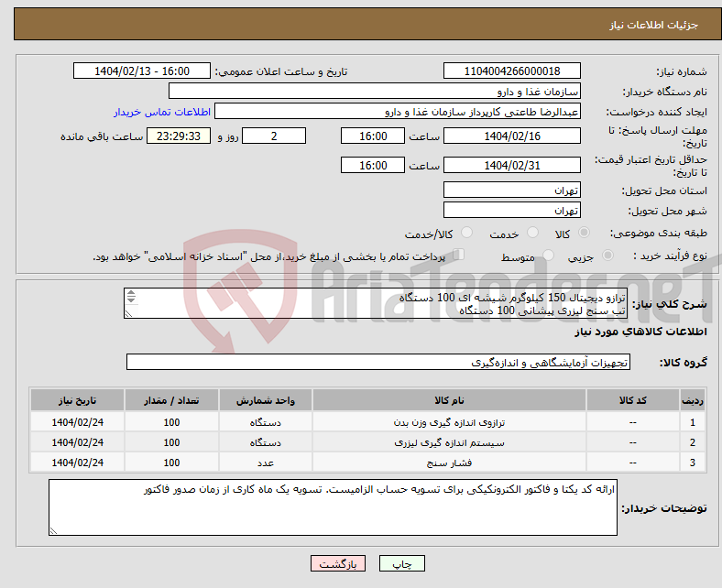Image resolution: width=722 pixels, height=588 pixels.
Task: Select the خدمت radio button
Action: tap(532, 233)
